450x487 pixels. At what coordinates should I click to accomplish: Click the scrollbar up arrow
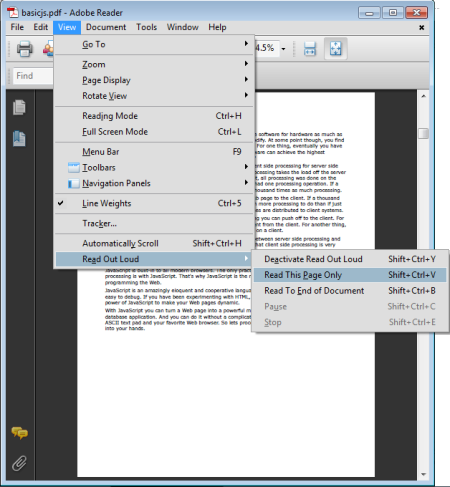423,96
